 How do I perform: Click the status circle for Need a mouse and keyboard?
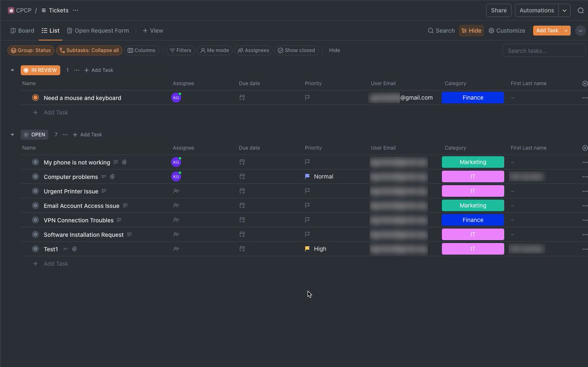click(35, 98)
